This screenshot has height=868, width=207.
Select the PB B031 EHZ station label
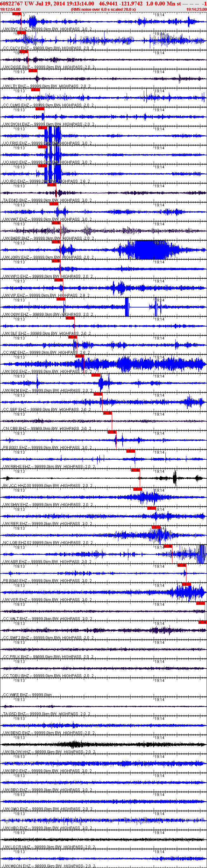[15, 448]
